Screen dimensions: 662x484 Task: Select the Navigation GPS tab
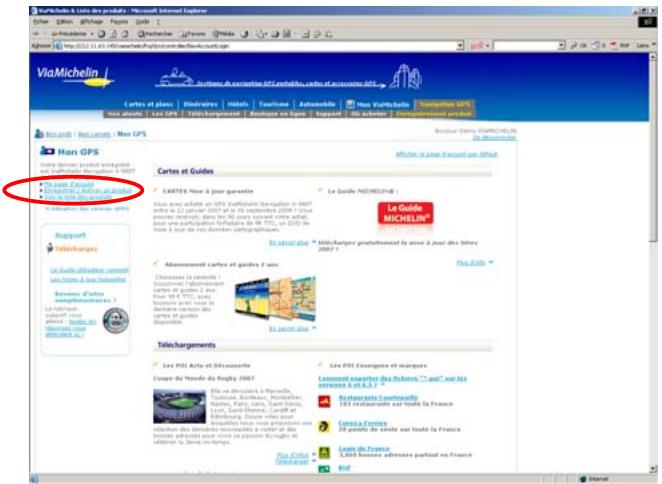click(445, 104)
